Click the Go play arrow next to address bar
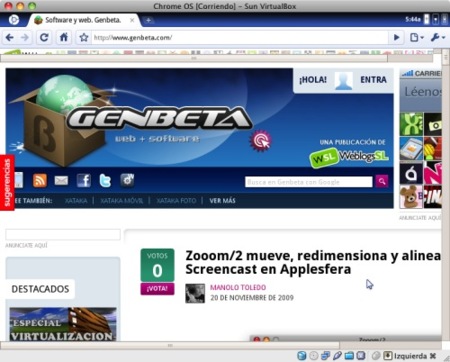 click(x=396, y=37)
